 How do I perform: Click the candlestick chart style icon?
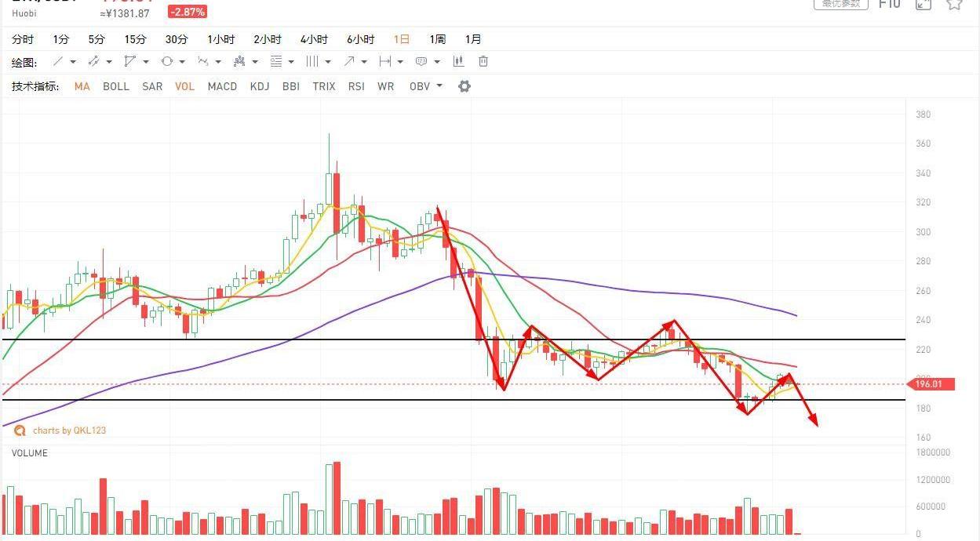pyautogui.click(x=458, y=61)
